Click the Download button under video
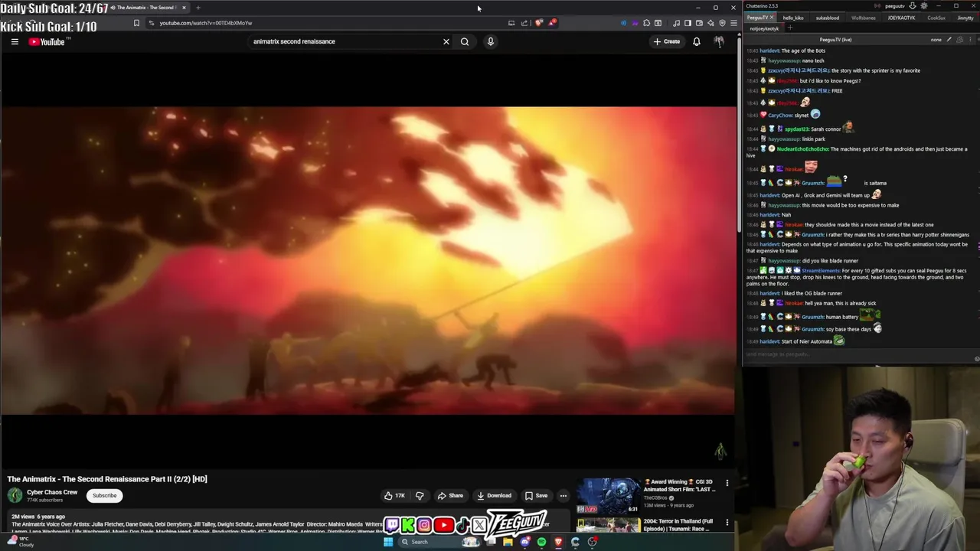 click(x=494, y=495)
